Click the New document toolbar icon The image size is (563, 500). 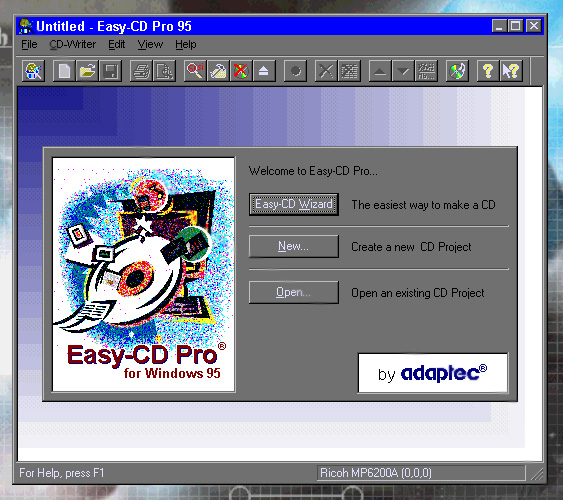(64, 71)
